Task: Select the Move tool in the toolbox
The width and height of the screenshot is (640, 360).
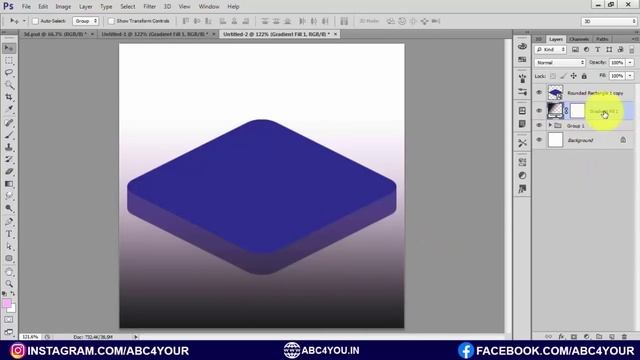Action: pos(9,48)
